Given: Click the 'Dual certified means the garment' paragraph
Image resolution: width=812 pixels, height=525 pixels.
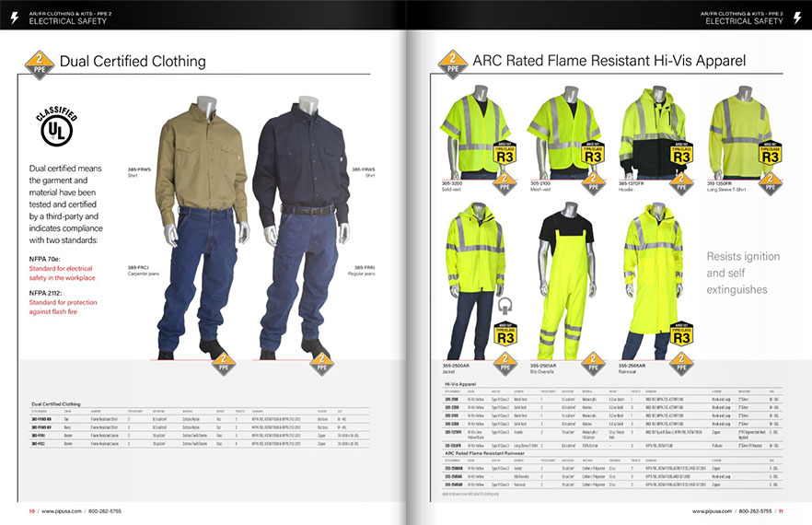Looking at the screenshot, I should pos(65,204).
